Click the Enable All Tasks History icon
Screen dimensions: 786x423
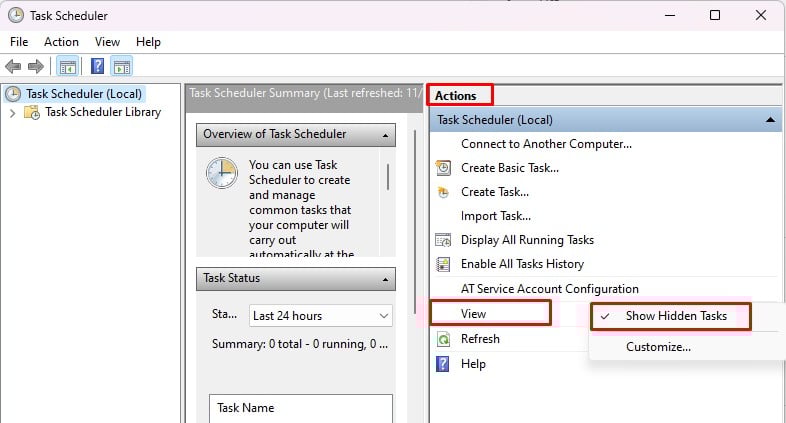tap(444, 264)
